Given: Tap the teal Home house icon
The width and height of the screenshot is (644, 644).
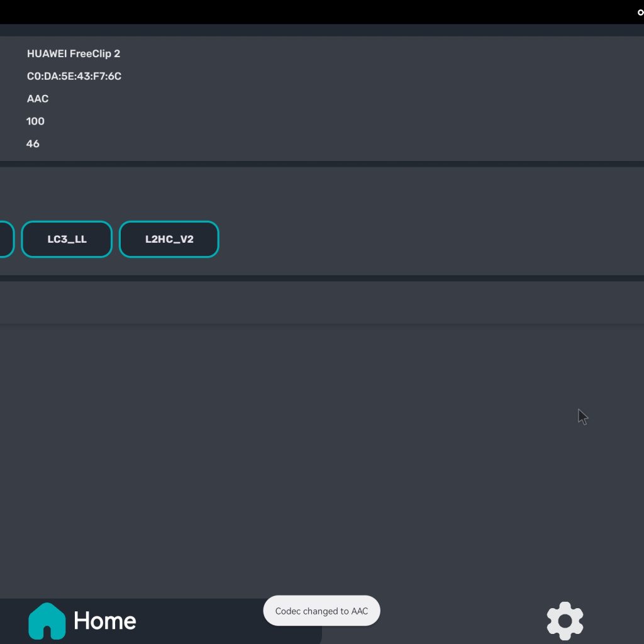Looking at the screenshot, I should coord(47,621).
